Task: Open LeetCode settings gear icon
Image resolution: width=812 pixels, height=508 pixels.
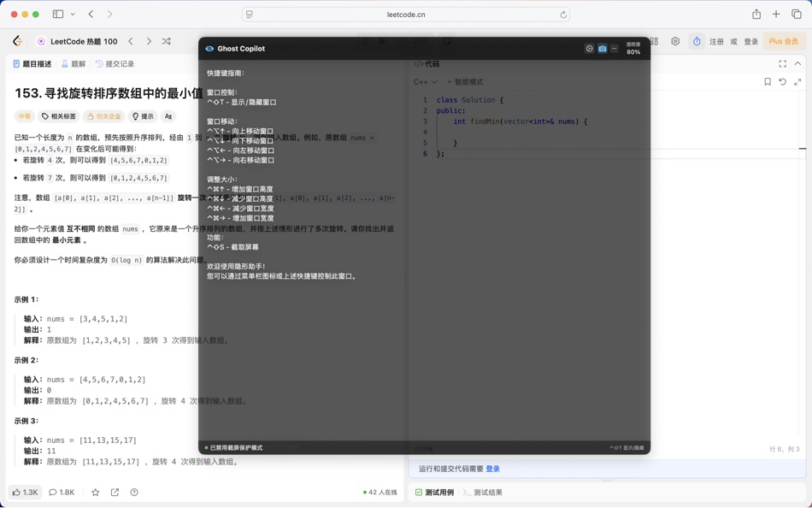Action: pyautogui.click(x=675, y=41)
